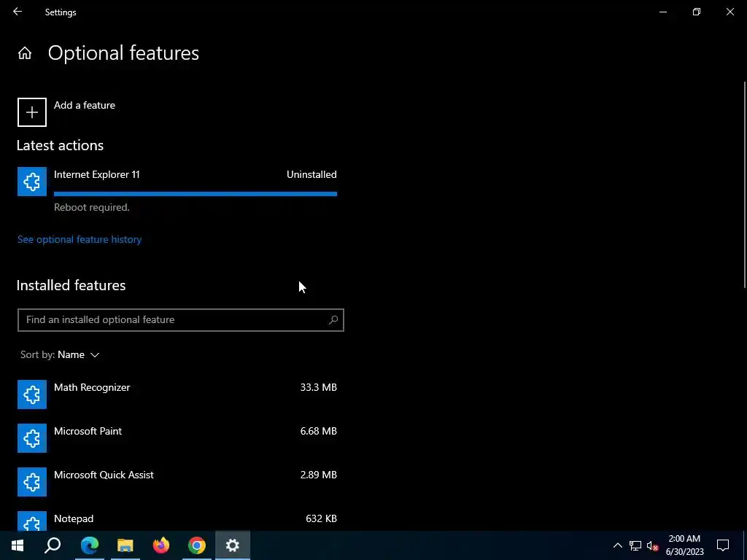747x560 pixels.
Task: Click the Microsoft Quick Assist feature icon
Action: click(x=32, y=482)
